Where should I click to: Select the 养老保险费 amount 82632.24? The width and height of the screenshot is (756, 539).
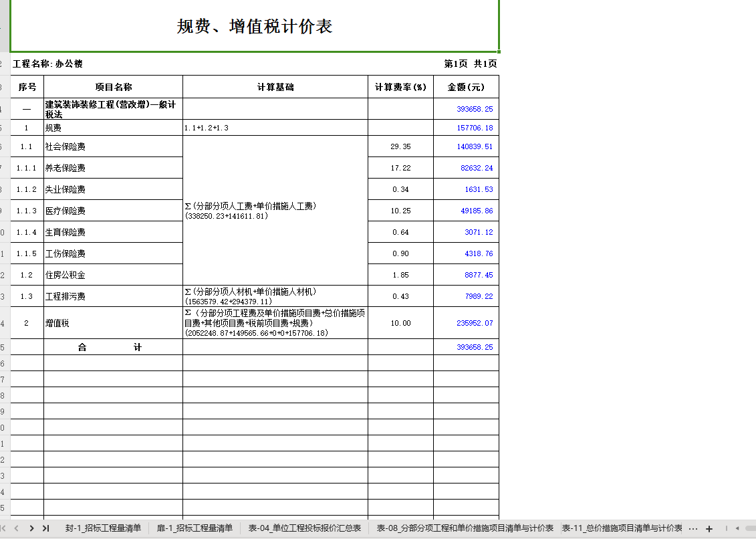point(466,168)
